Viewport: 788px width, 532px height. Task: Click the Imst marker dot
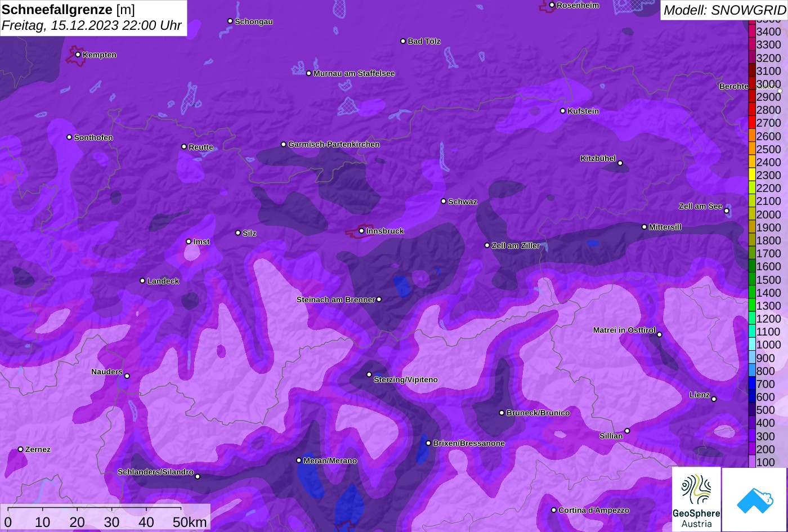coord(189,242)
